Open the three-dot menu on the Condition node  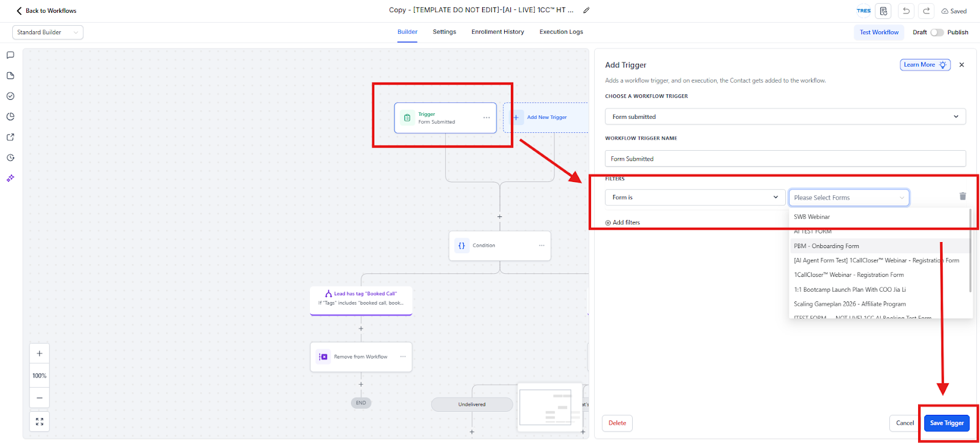click(541, 246)
